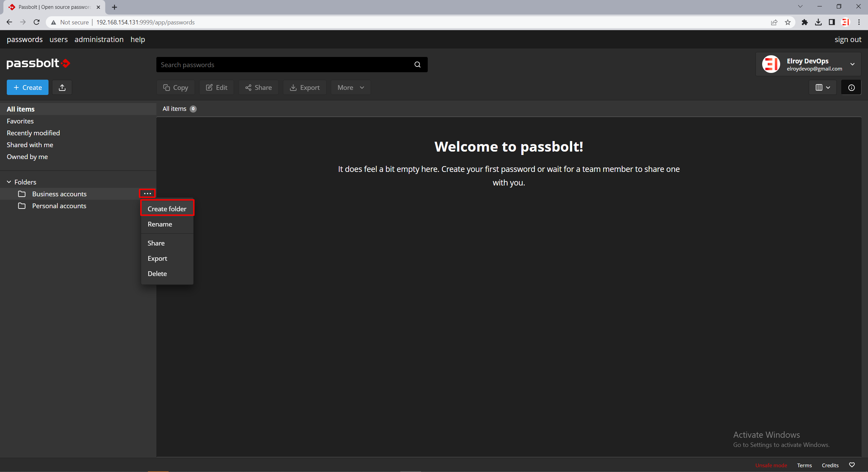Click the passbolt logo
This screenshot has height=472, width=868.
38,63
